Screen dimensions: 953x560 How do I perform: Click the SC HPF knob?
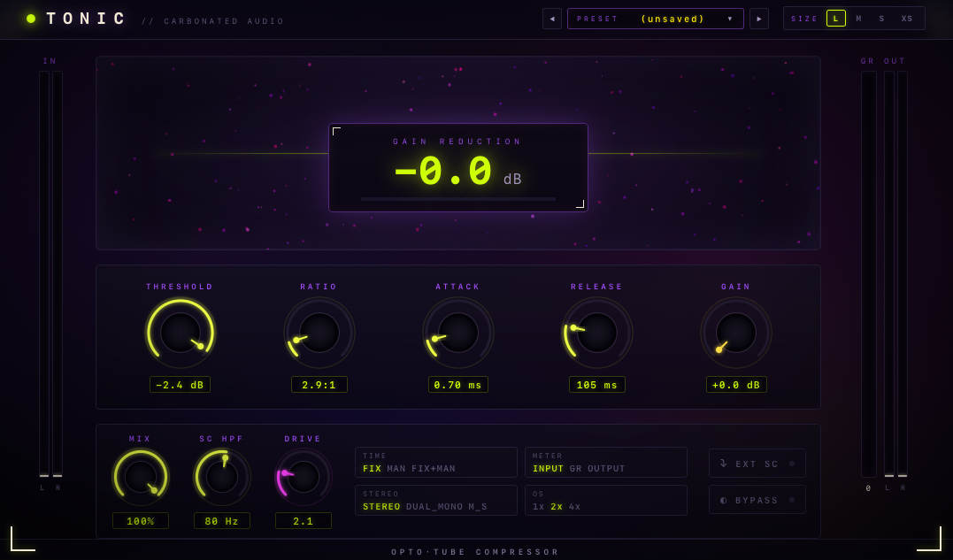coord(222,477)
